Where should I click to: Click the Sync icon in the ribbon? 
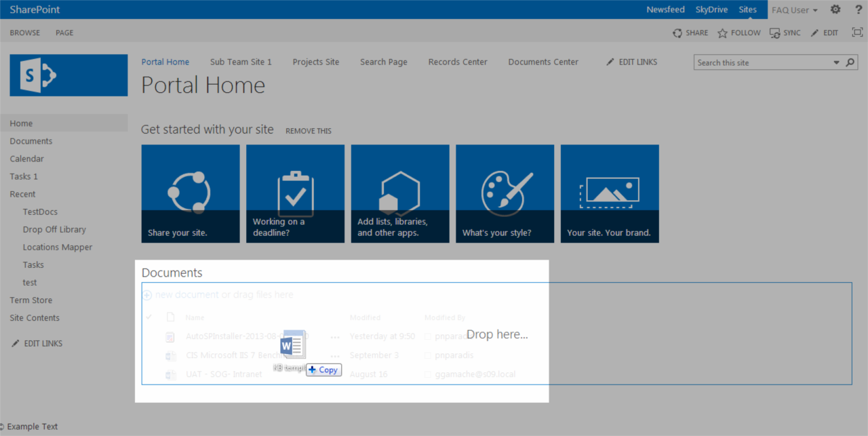774,33
